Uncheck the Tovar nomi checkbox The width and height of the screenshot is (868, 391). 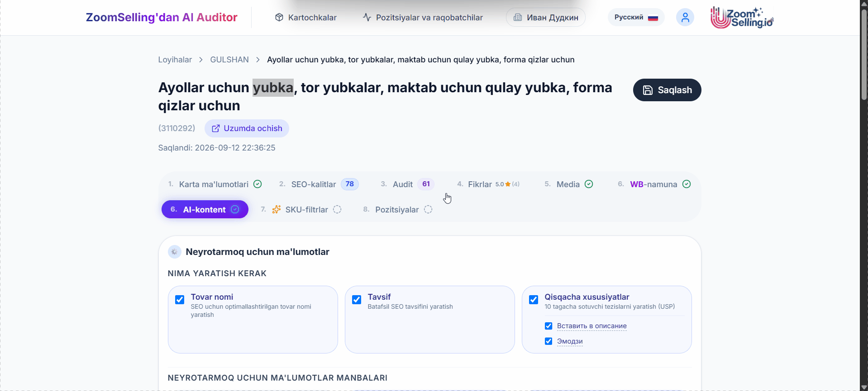pyautogui.click(x=180, y=300)
